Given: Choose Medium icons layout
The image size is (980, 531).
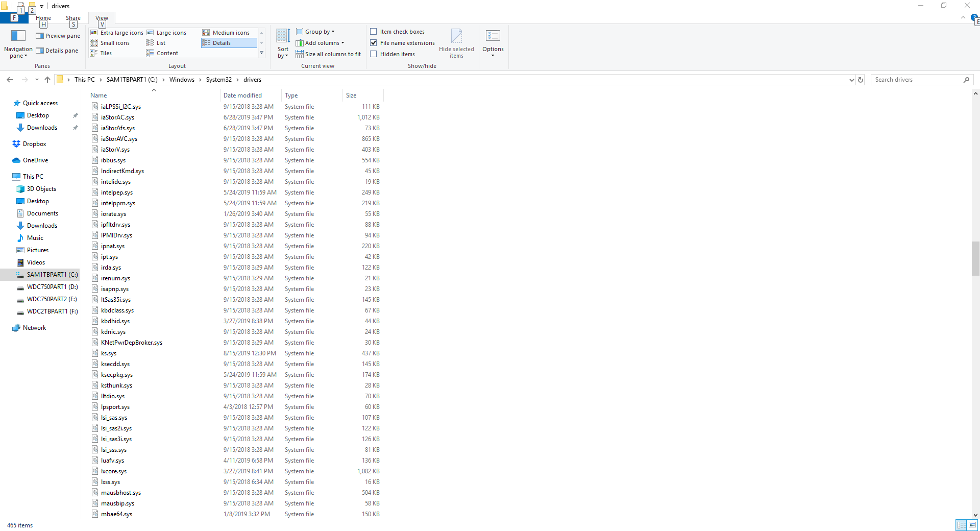Looking at the screenshot, I should coord(226,33).
